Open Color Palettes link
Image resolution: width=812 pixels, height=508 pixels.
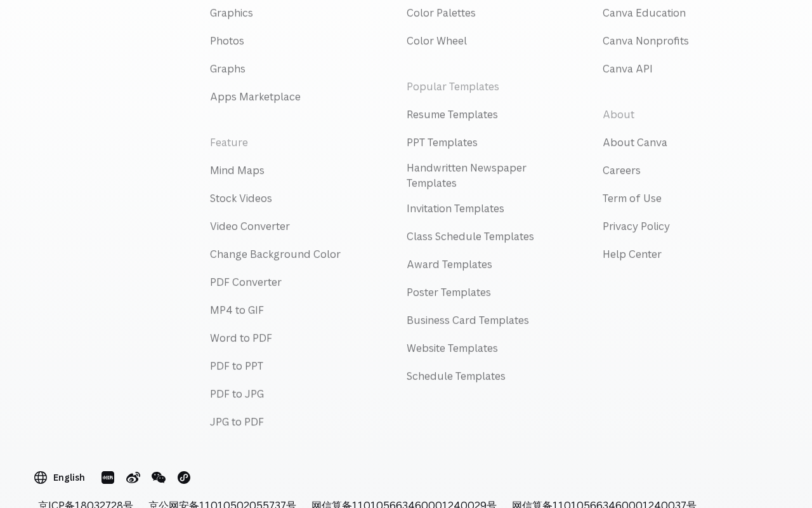click(x=441, y=13)
